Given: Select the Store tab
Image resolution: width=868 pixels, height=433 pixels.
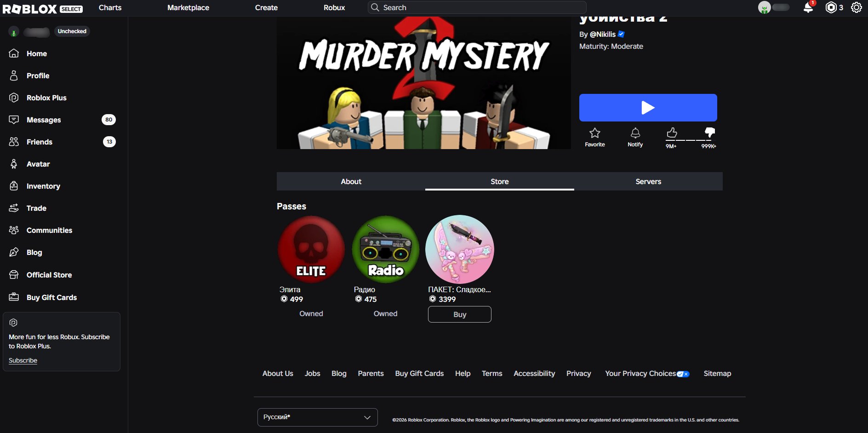Looking at the screenshot, I should pyautogui.click(x=499, y=181).
